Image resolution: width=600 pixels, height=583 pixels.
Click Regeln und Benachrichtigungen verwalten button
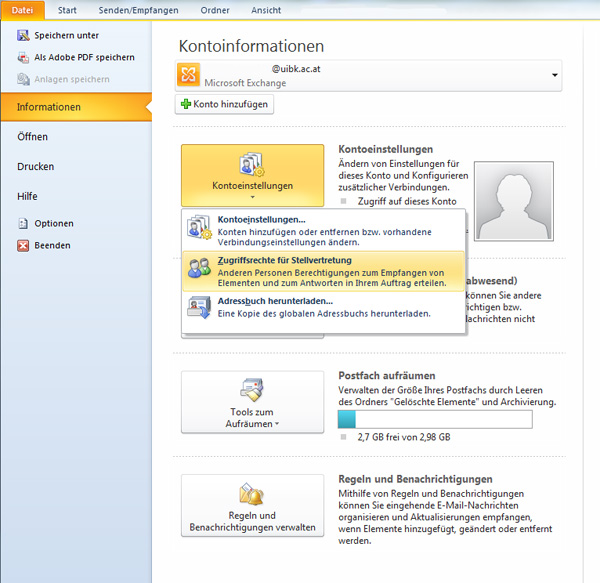tap(253, 505)
